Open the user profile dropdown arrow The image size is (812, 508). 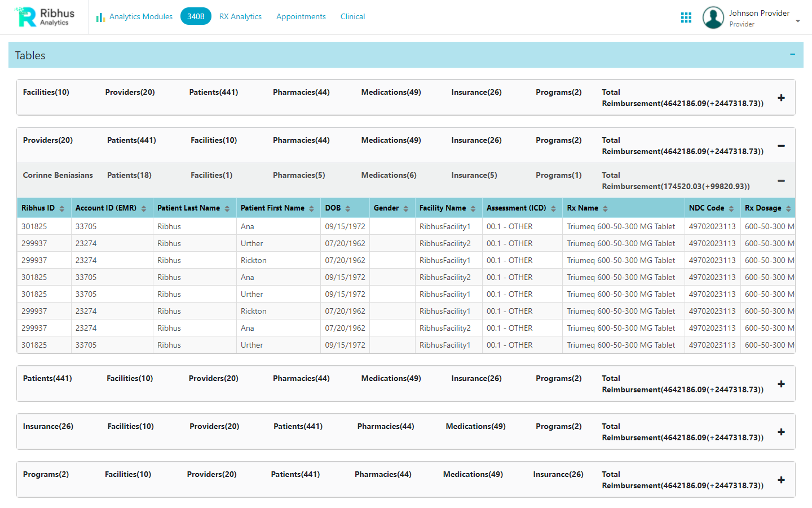pyautogui.click(x=798, y=21)
